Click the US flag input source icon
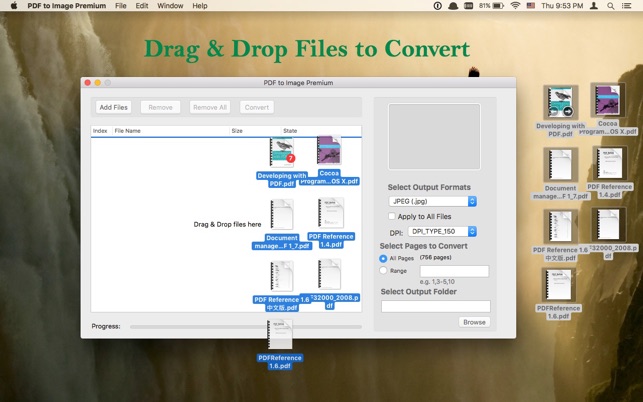This screenshot has height=402, width=643. (531, 6)
